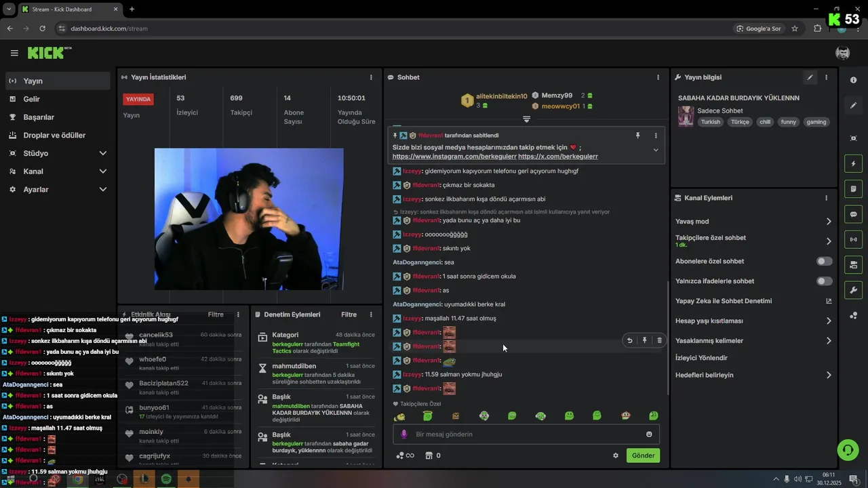Toggle the broadcast signal panel icon
868x488 pixels.
853,239
